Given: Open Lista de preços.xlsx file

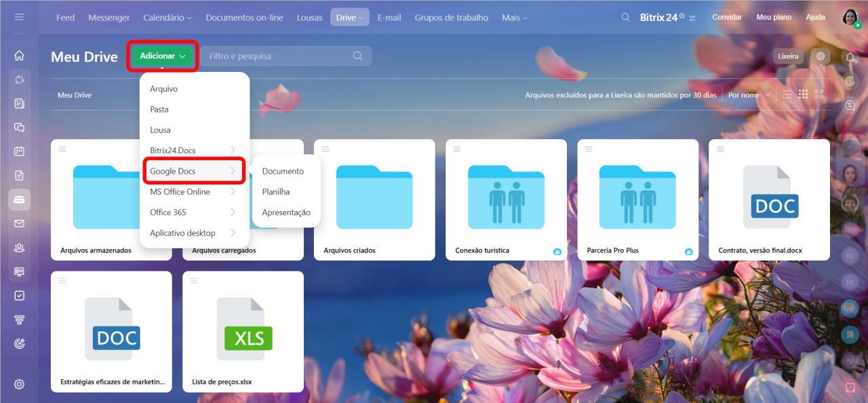Looking at the screenshot, I should [243, 331].
